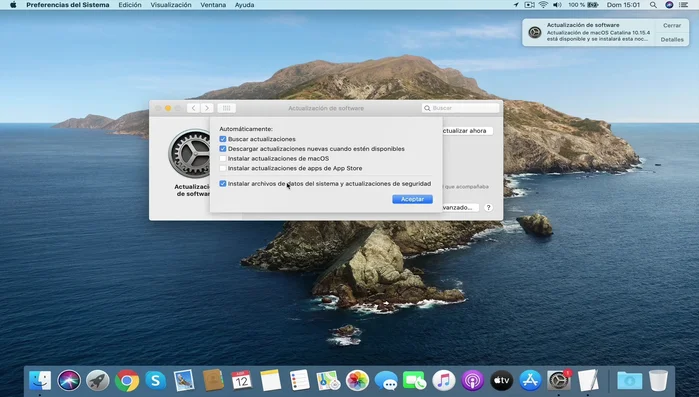Open Google Chrome from the dock

(127, 381)
